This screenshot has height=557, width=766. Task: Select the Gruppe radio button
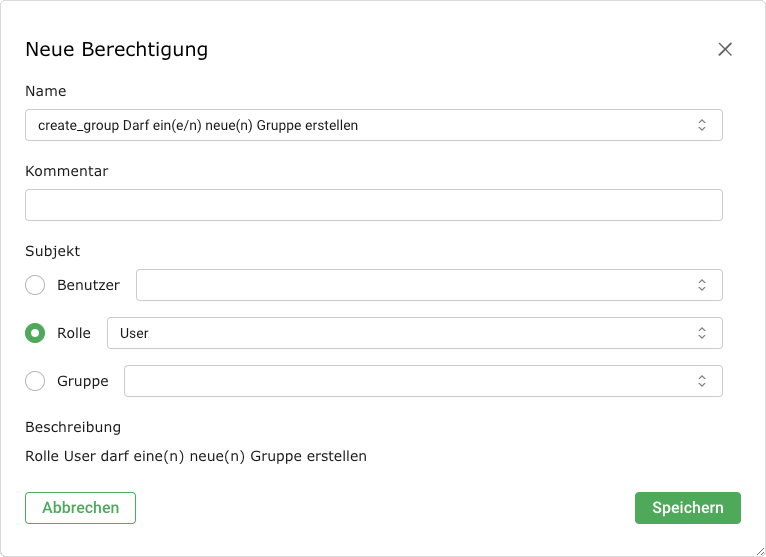click(35, 381)
